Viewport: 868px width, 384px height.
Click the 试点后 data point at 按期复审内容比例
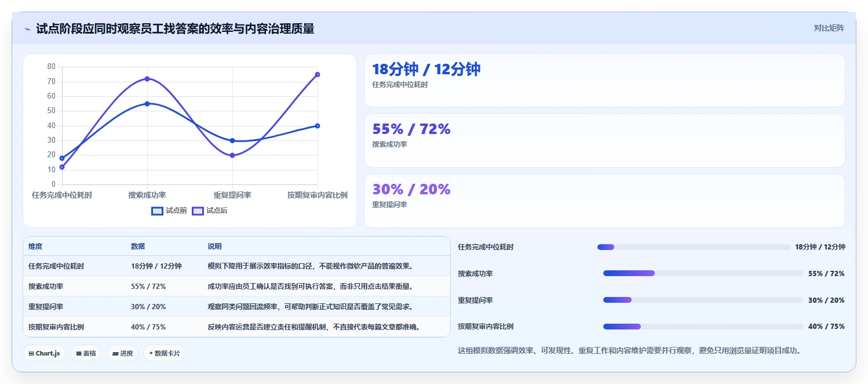tap(318, 74)
